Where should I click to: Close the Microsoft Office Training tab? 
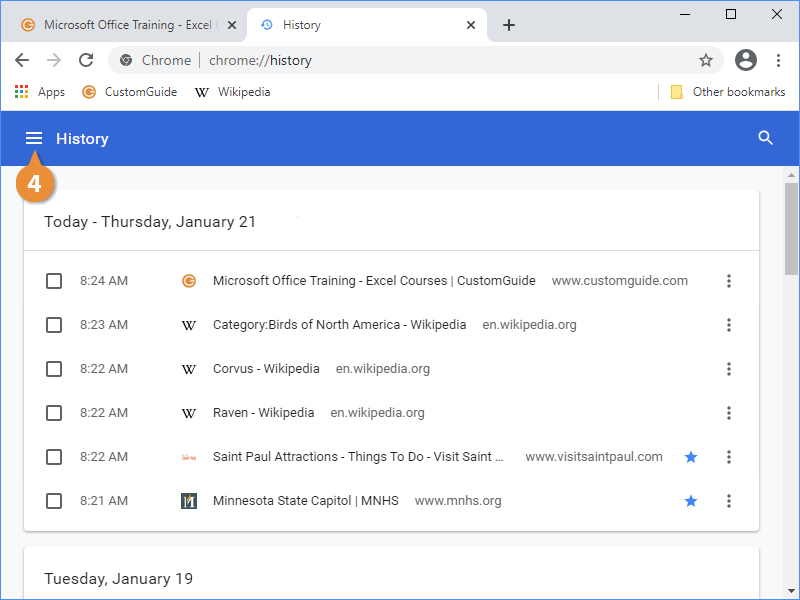point(232,25)
